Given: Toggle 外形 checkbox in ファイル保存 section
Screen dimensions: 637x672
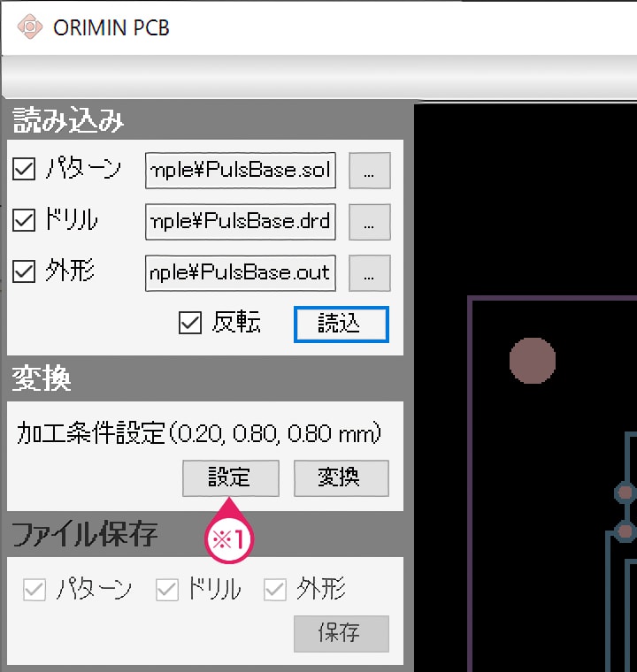Looking at the screenshot, I should click(276, 590).
